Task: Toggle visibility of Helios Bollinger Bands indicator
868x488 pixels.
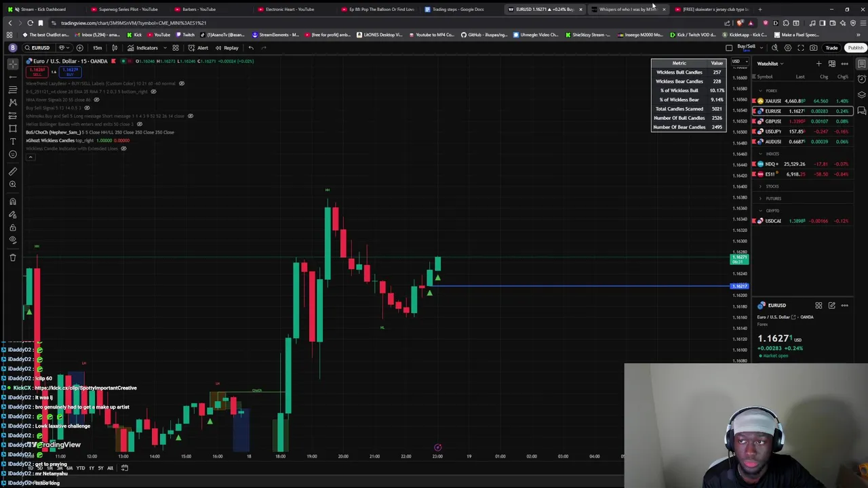Action: click(x=140, y=124)
